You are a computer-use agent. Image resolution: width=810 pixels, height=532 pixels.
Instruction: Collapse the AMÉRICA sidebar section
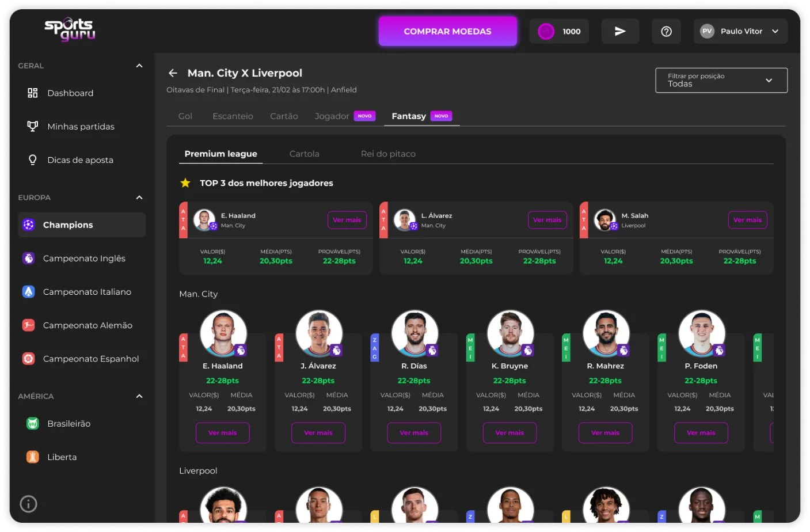139,396
